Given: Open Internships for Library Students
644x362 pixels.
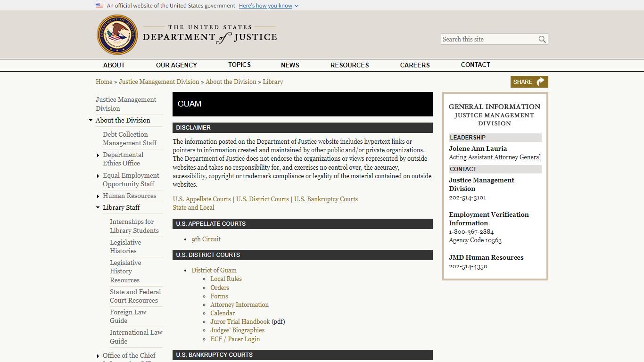Looking at the screenshot, I should tap(134, 226).
